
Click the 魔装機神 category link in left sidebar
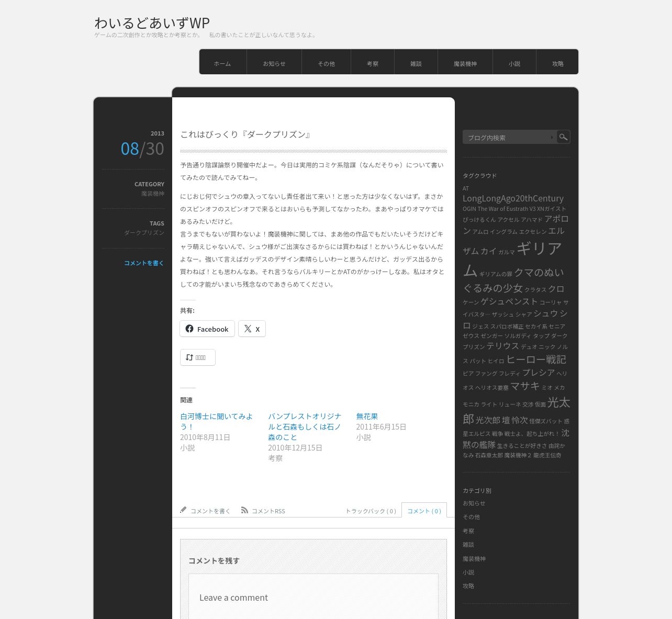(152, 194)
